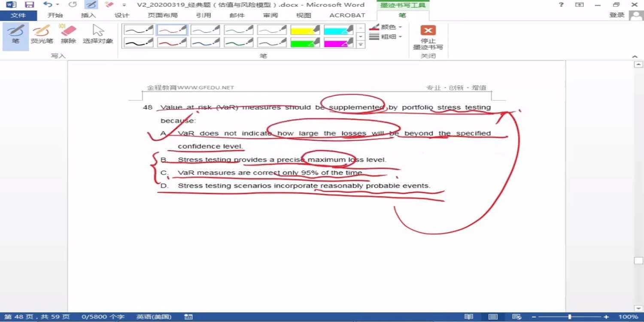The width and height of the screenshot is (644, 322).
Task: Open zoom dialog via 100% level
Action: 628,317
